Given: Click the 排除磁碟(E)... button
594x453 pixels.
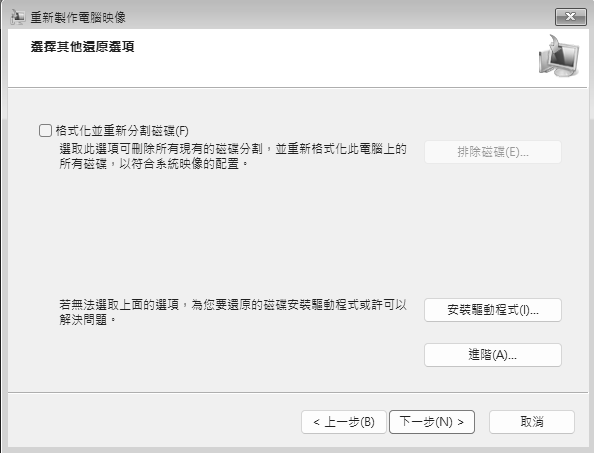Looking at the screenshot, I should [492, 152].
